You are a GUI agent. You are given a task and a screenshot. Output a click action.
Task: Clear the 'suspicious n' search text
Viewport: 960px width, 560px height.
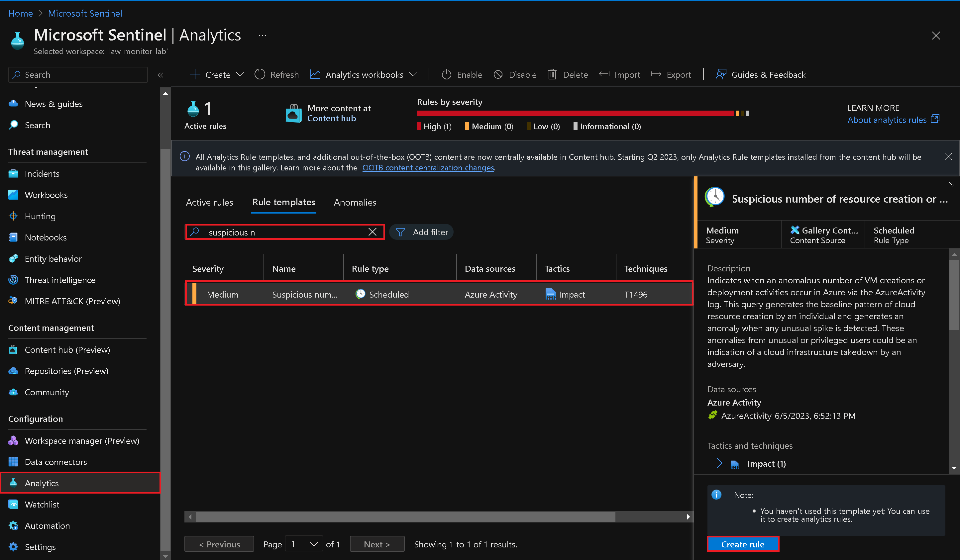(373, 232)
